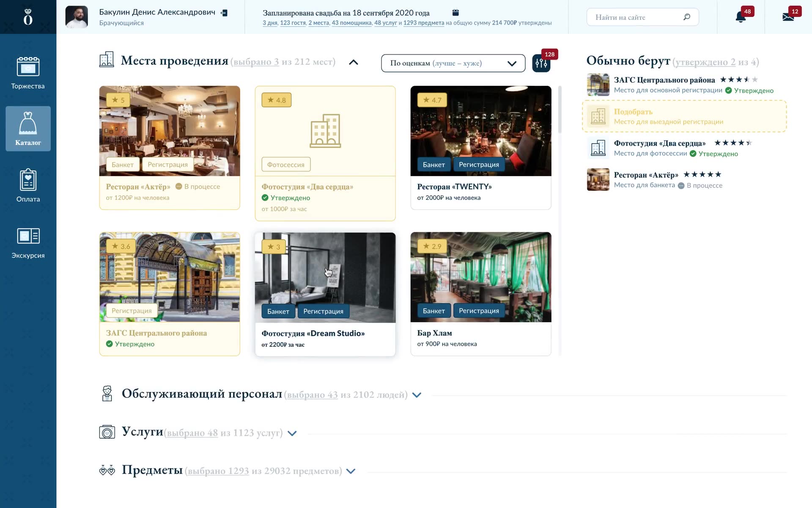Click the 4.8 rating badge on Два сердца

[277, 100]
